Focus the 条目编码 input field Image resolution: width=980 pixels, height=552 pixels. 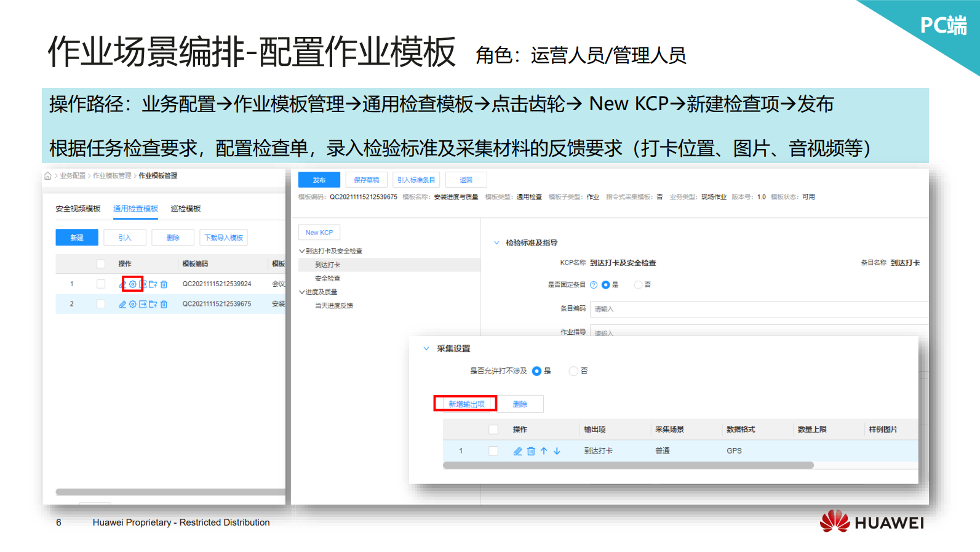click(759, 310)
